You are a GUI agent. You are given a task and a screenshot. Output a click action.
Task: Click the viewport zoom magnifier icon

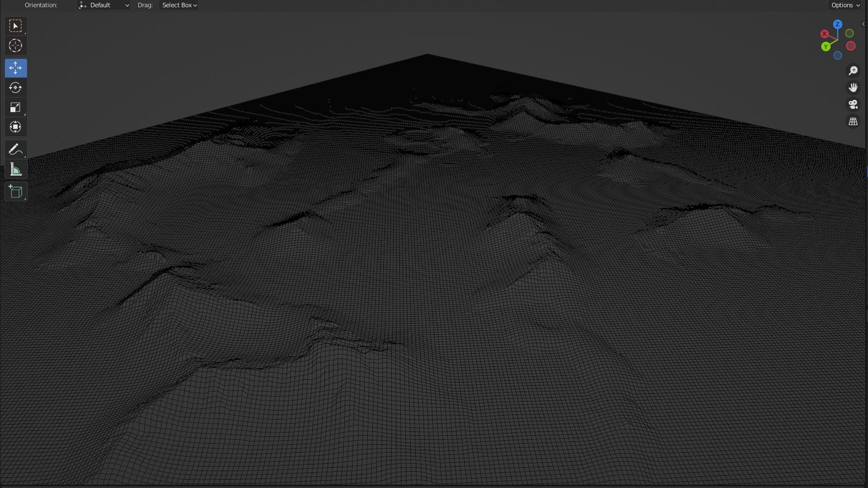pos(853,71)
